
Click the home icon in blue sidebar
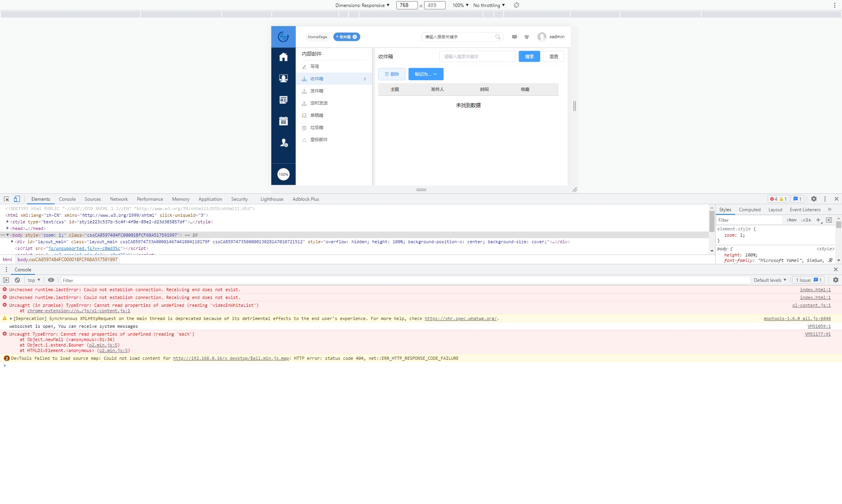coord(283,57)
